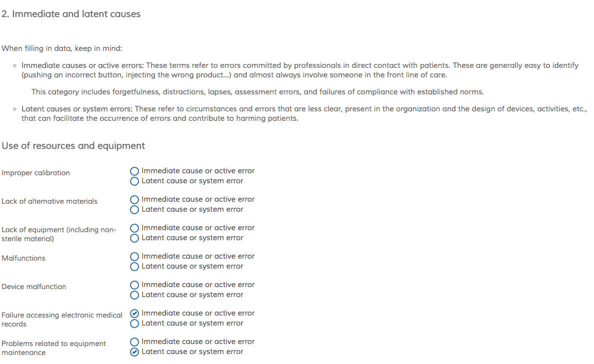594x364 pixels.
Task: Click selected Latent cause for equipment maintenance problems
Action: pyautogui.click(x=134, y=352)
